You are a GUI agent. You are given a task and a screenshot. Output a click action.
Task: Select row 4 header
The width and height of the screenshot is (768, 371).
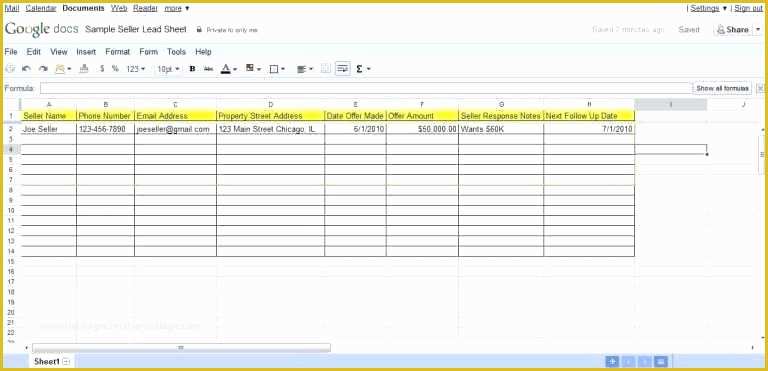[11, 149]
